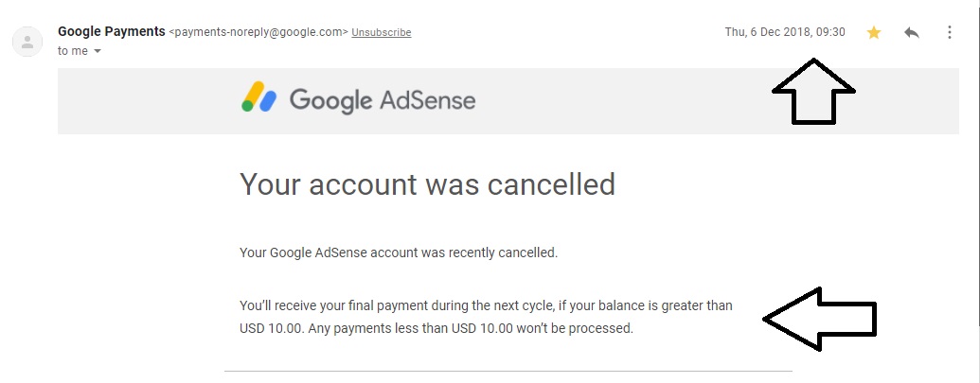Click the left-pointing outlined arrow
This screenshot has height=383, width=980.
point(819,319)
